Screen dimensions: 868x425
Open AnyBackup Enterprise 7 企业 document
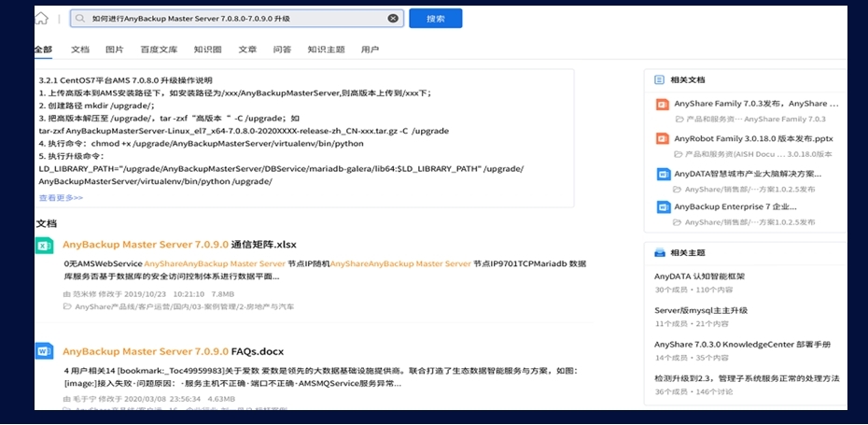(735, 206)
